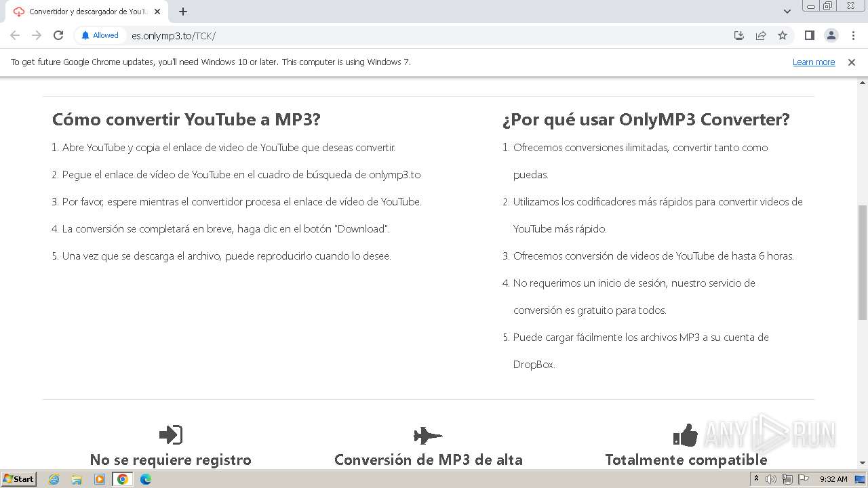This screenshot has height=488, width=868.
Task: Click the Conversión de MP3 de alta heading
Action: pos(429,460)
